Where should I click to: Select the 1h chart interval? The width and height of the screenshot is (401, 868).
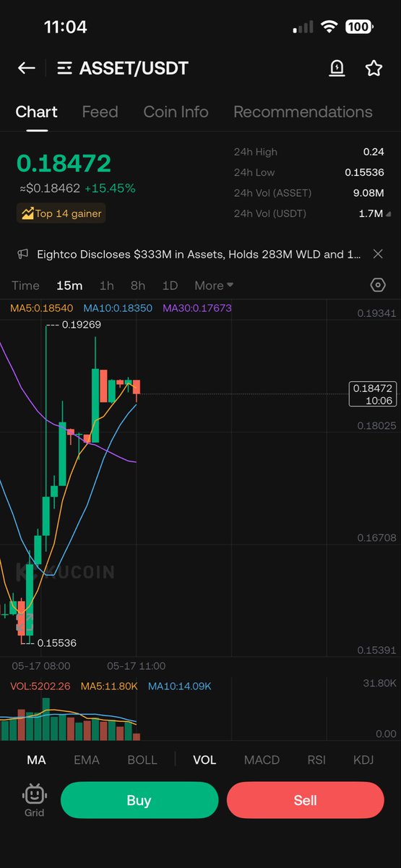pyautogui.click(x=106, y=285)
